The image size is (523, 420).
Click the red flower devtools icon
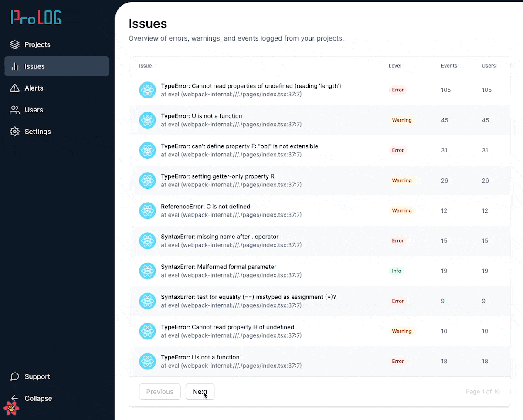tap(11, 408)
